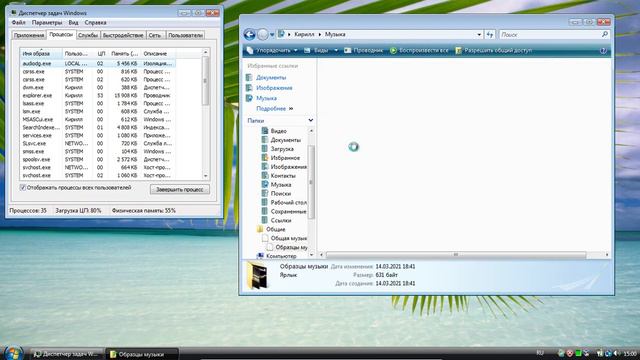Image resolution: width=640 pixels, height=360 pixels.
Task: Open Вид menu in Task Manager
Action: (x=73, y=22)
